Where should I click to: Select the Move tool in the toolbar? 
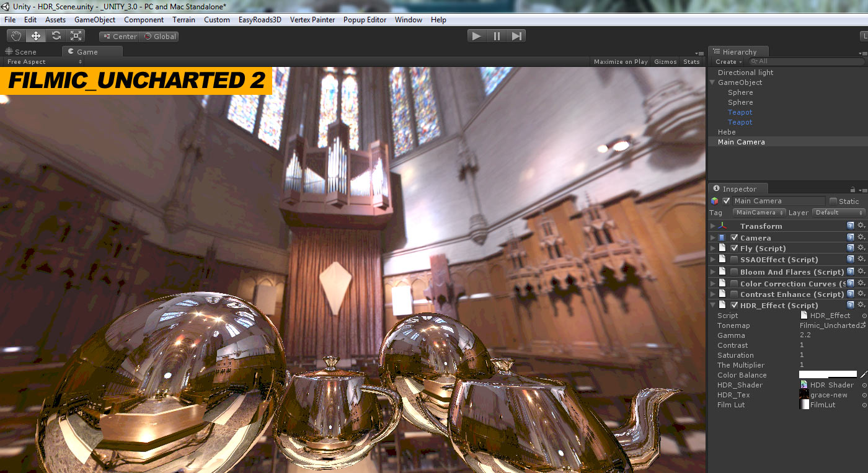click(x=36, y=36)
